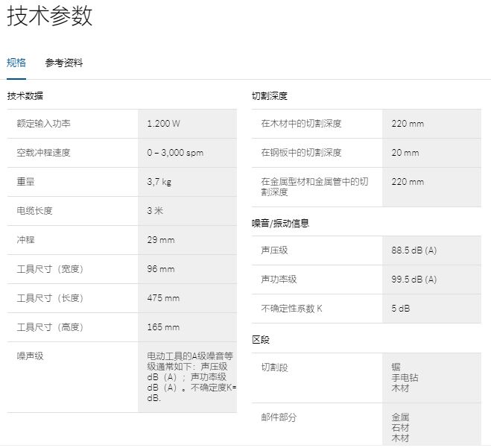Click the 475 mm length value
491x448 pixels.
(163, 298)
